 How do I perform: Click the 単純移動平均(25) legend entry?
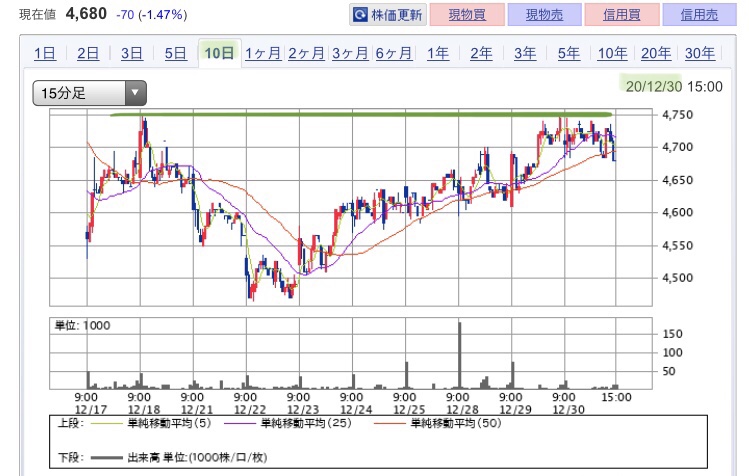click(x=288, y=423)
